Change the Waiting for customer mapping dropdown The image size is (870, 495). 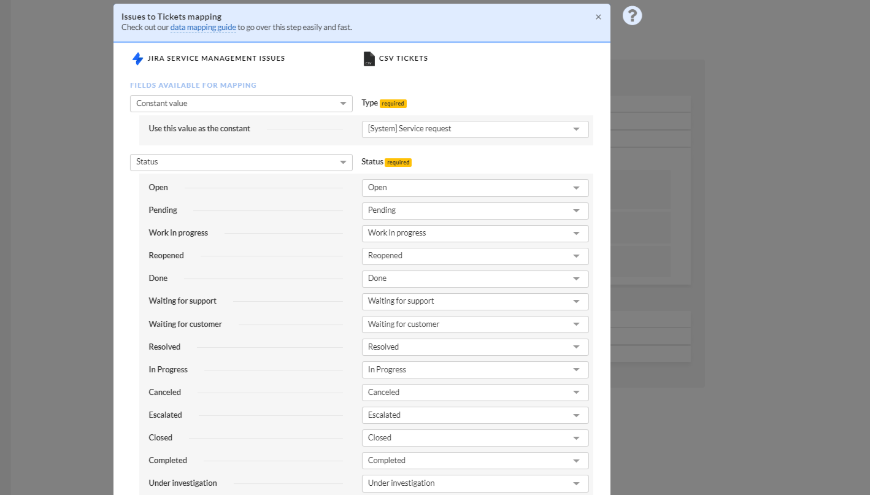pyautogui.click(x=475, y=324)
